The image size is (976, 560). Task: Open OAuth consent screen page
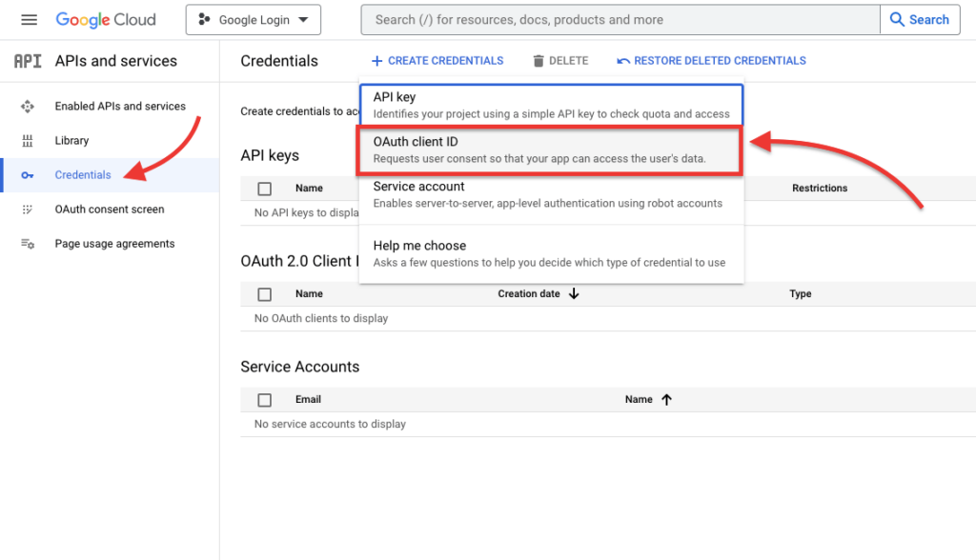[110, 210]
